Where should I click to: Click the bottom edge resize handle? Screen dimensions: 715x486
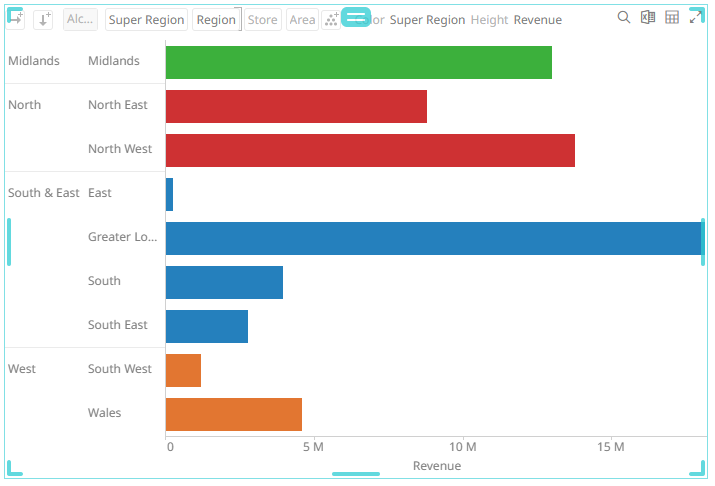click(x=356, y=474)
